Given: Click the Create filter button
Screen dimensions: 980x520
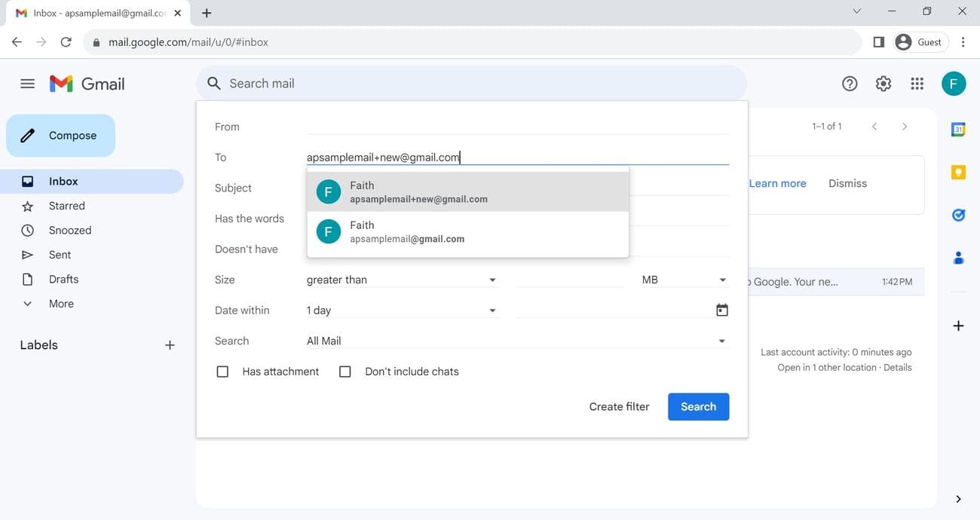Looking at the screenshot, I should point(618,406).
